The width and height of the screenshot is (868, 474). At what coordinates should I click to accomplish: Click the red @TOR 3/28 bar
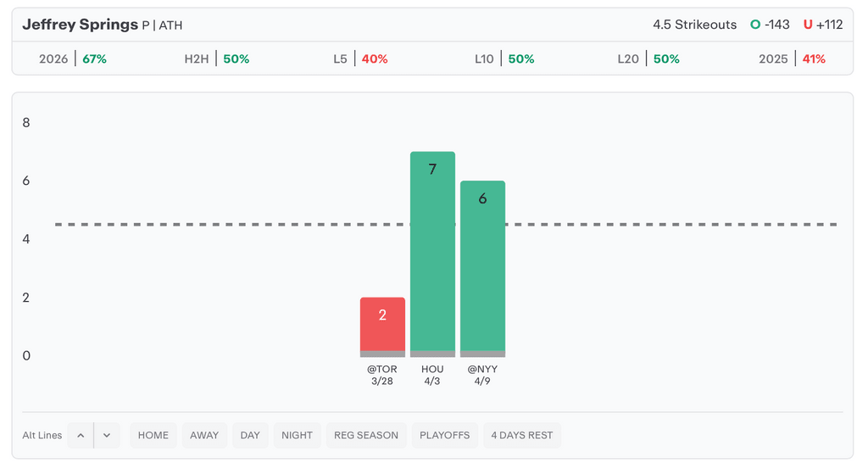(382, 326)
